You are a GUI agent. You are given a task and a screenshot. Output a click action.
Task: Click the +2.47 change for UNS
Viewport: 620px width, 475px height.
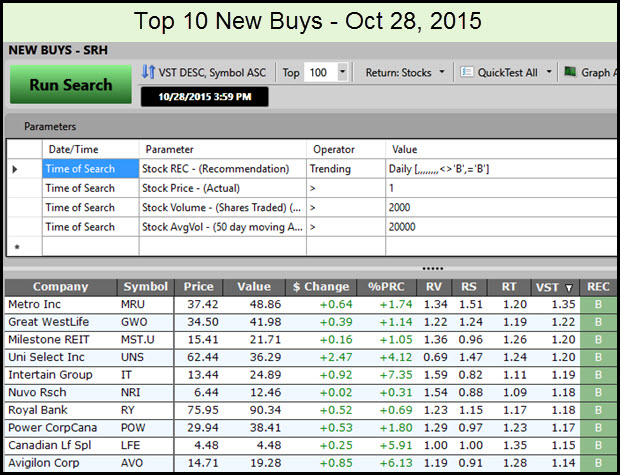(x=336, y=358)
